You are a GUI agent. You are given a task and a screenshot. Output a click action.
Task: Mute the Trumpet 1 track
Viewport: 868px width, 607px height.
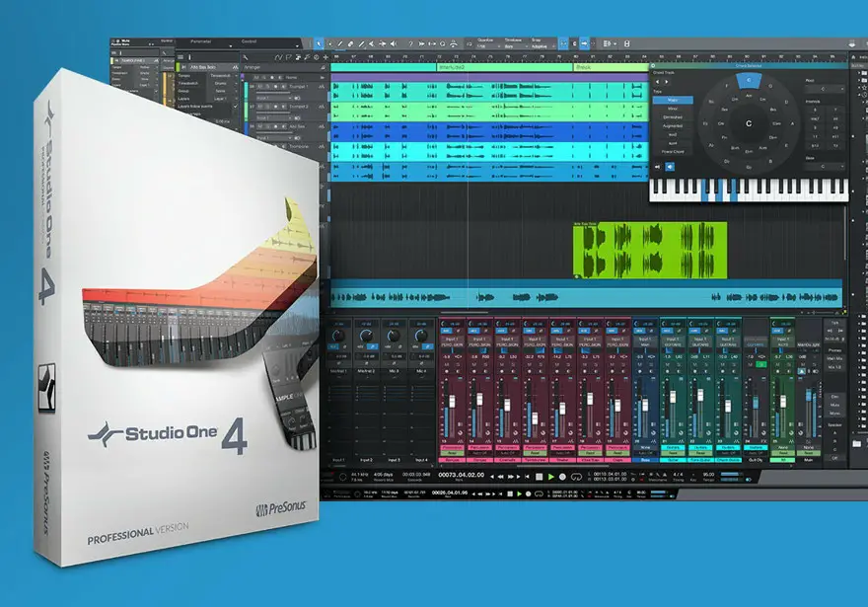[x=259, y=87]
